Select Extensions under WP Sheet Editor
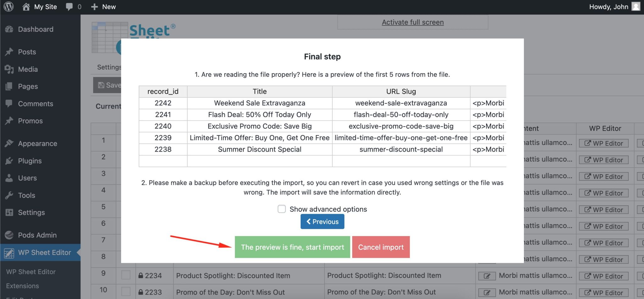The image size is (644, 299). tap(22, 286)
